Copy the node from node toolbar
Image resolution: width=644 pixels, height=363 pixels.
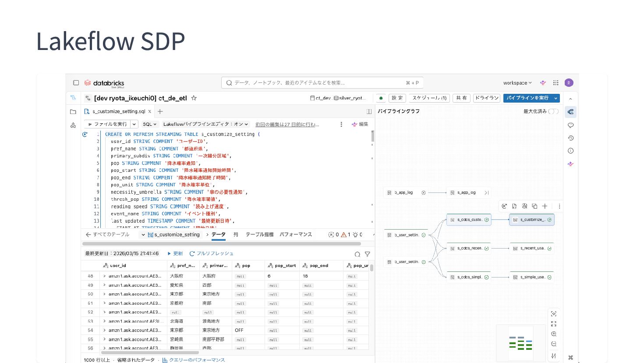534,206
